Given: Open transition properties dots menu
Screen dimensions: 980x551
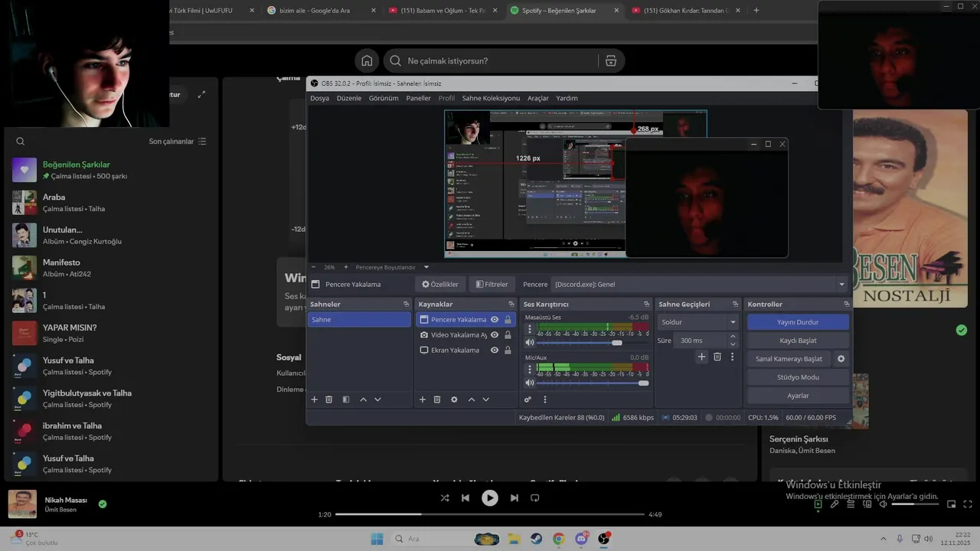Looking at the screenshot, I should coord(732,357).
